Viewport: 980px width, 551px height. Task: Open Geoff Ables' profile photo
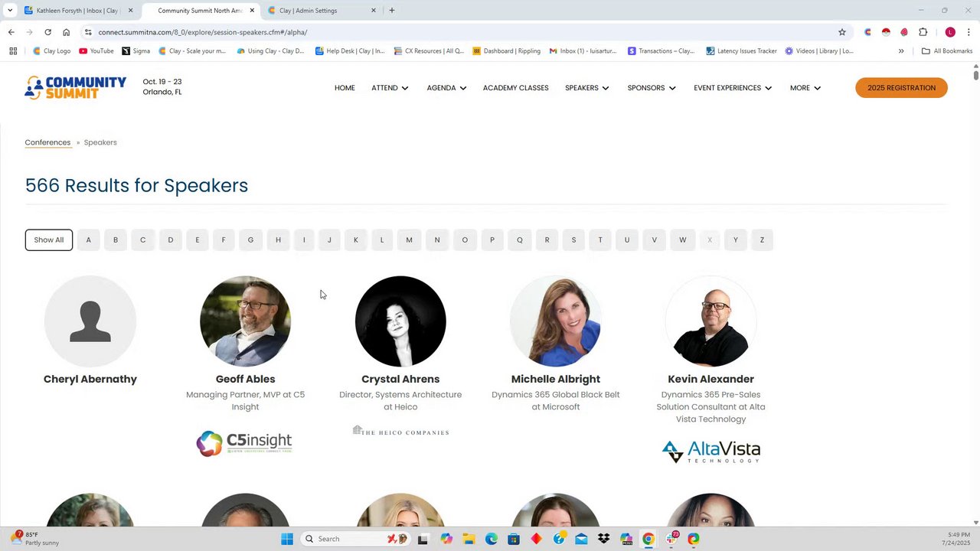[245, 321]
